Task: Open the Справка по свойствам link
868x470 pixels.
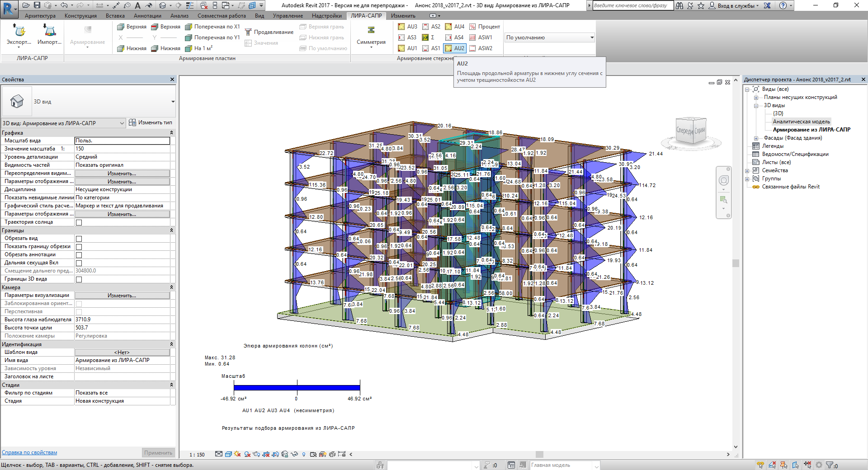Action: coord(29,452)
